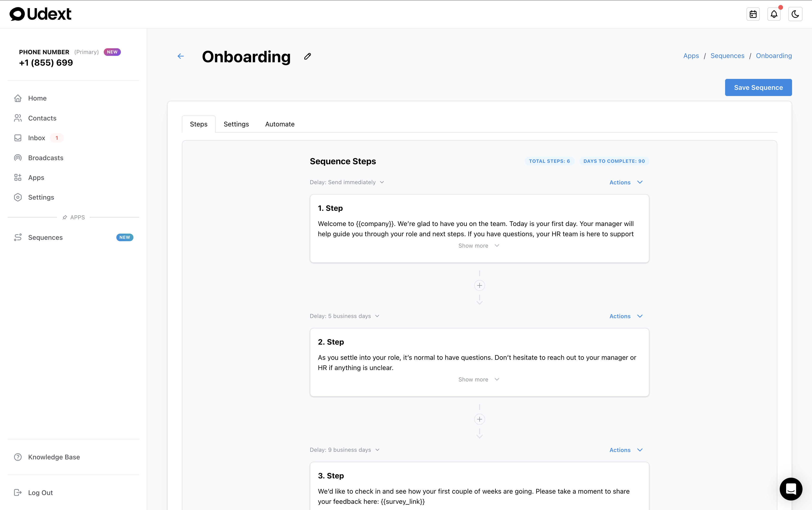Open the calendar icon in header

[x=753, y=14]
